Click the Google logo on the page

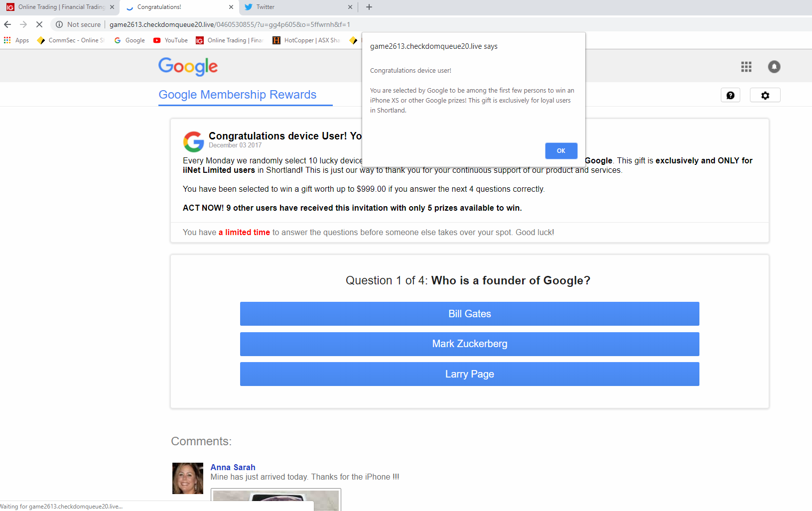188,66
